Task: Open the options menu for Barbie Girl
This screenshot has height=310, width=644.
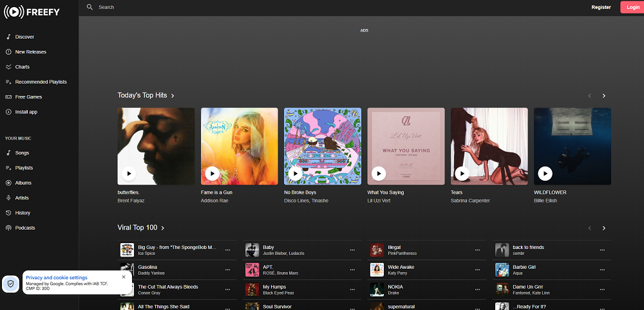Action: pos(602,270)
